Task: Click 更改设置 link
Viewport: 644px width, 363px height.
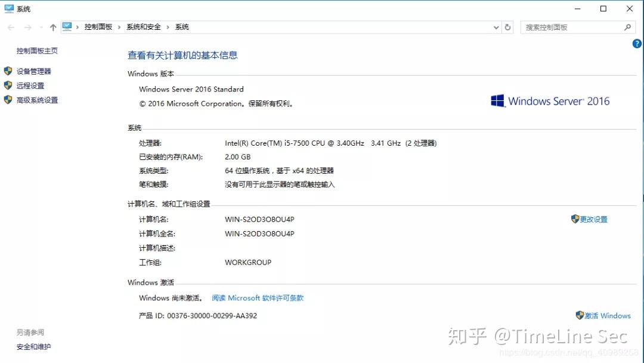Action: pyautogui.click(x=593, y=219)
